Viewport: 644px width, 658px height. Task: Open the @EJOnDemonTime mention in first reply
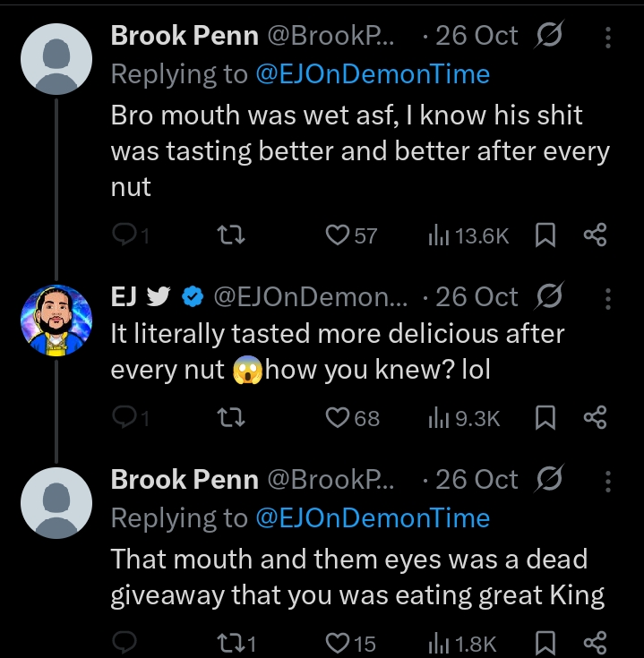[374, 73]
